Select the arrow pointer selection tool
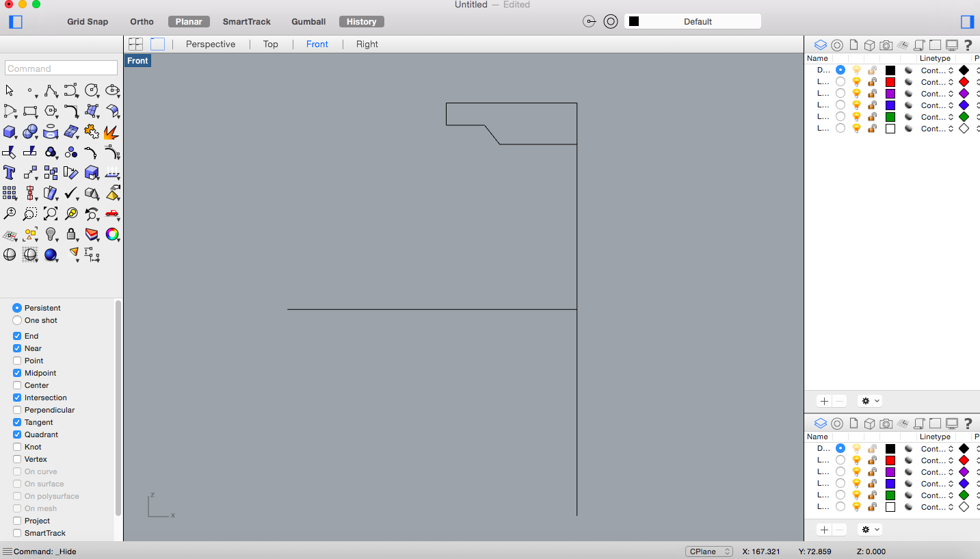 point(10,90)
